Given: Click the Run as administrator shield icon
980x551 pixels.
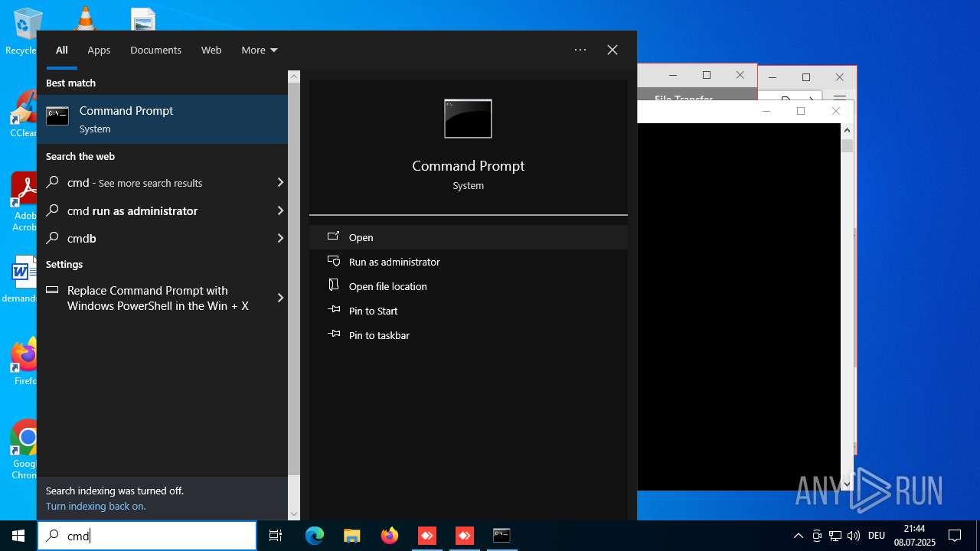Looking at the screenshot, I should pos(333,261).
